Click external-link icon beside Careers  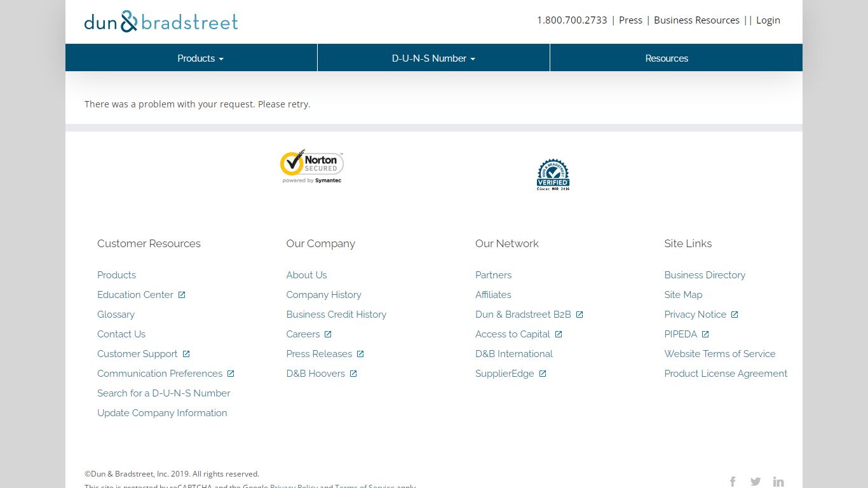pos(328,334)
